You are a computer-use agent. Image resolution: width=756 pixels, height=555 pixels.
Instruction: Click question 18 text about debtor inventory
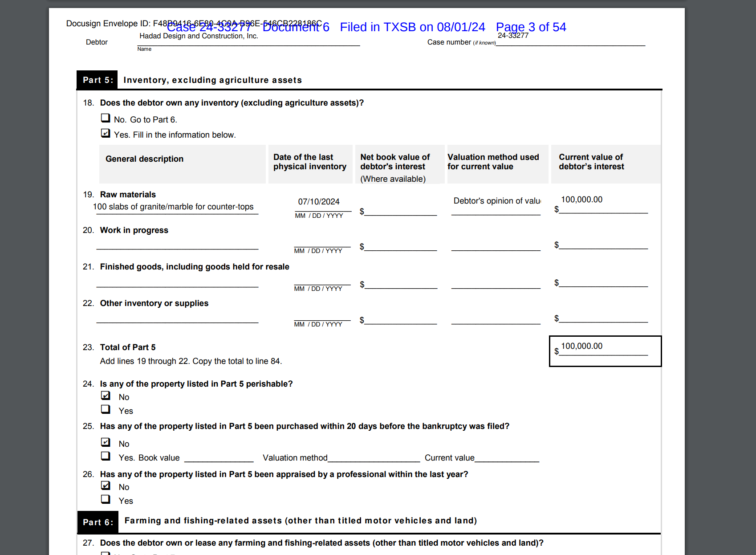[232, 103]
